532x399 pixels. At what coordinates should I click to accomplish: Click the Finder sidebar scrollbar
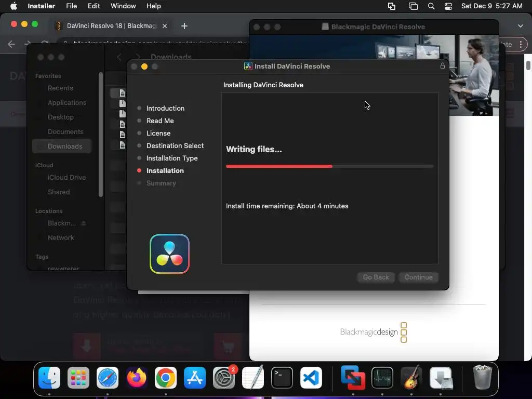pos(100,135)
